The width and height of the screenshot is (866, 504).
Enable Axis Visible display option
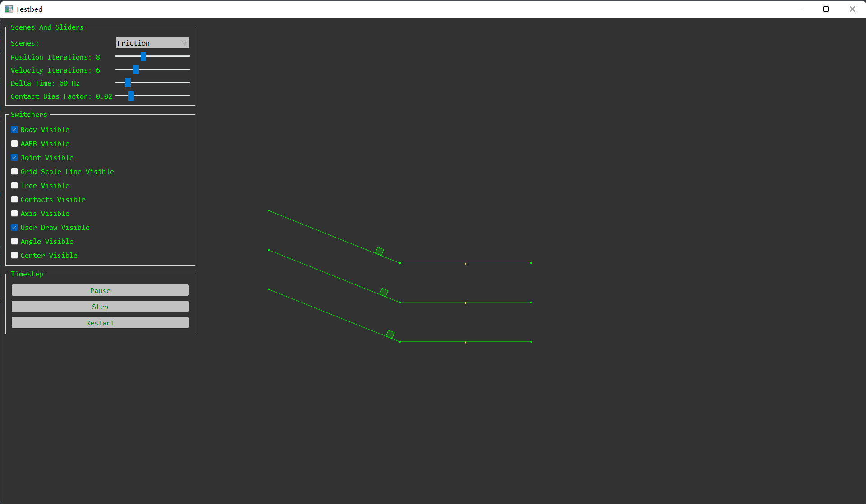click(15, 213)
